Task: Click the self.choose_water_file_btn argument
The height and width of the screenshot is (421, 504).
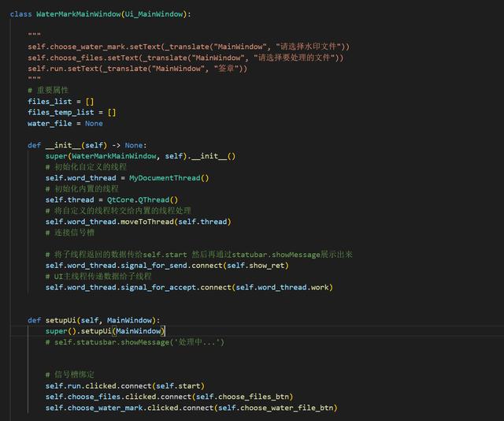Action: point(277,408)
